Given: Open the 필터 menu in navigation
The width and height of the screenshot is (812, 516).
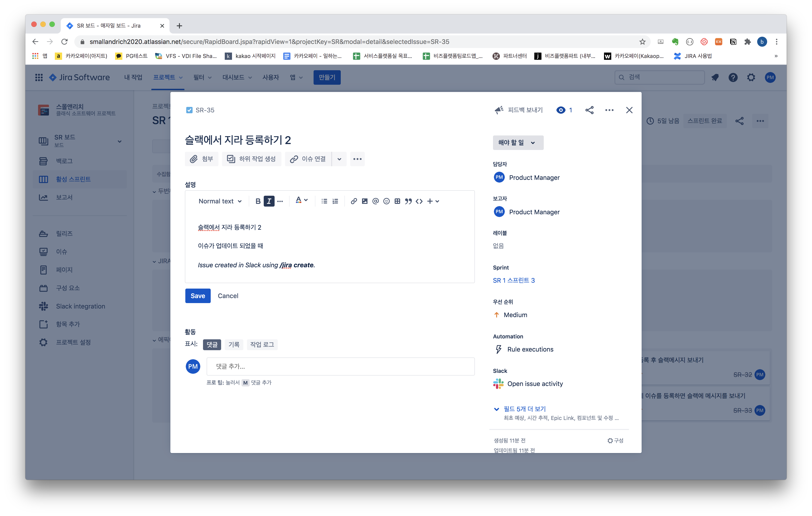Looking at the screenshot, I should click(202, 77).
